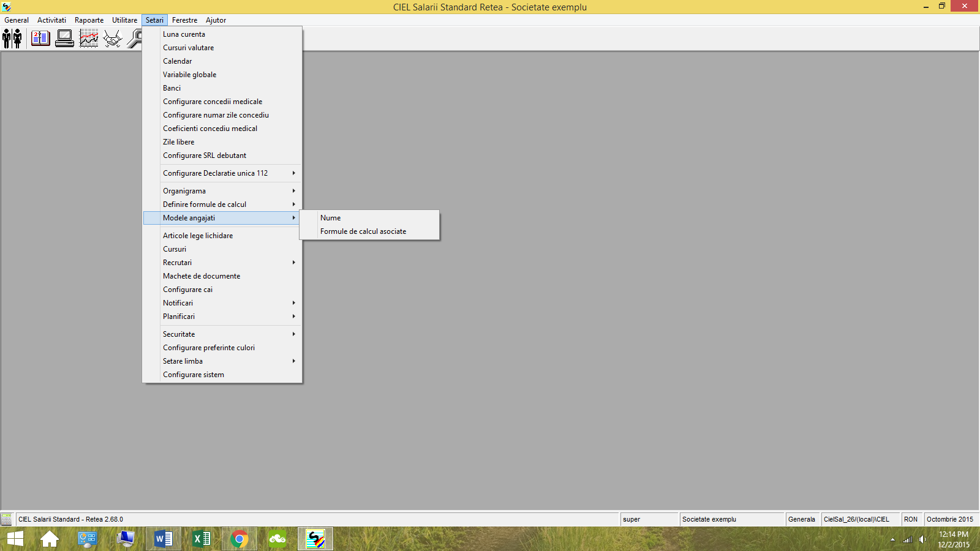Click the open notebook toolbar icon
Viewport: 980px width, 551px height.
[x=40, y=39]
